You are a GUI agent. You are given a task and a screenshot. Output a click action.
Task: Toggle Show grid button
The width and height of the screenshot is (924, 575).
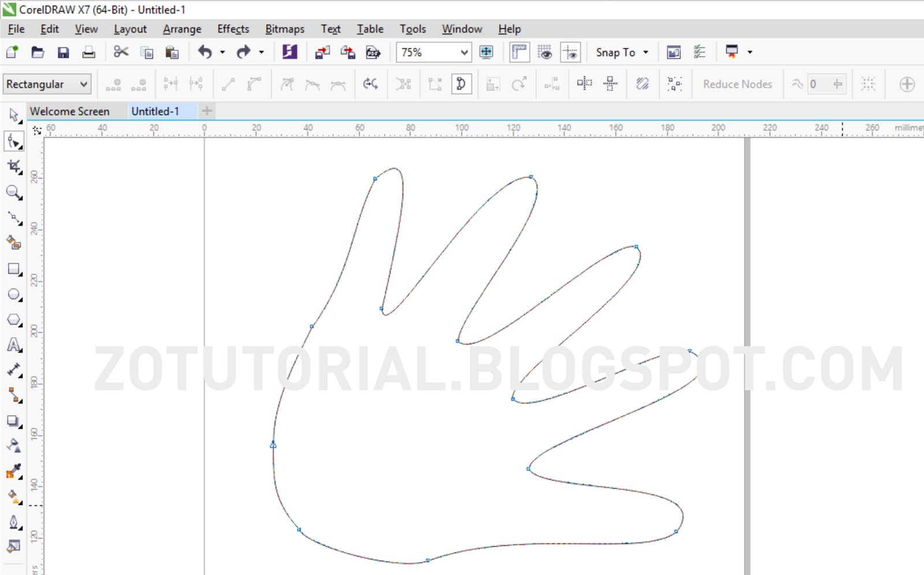[545, 52]
